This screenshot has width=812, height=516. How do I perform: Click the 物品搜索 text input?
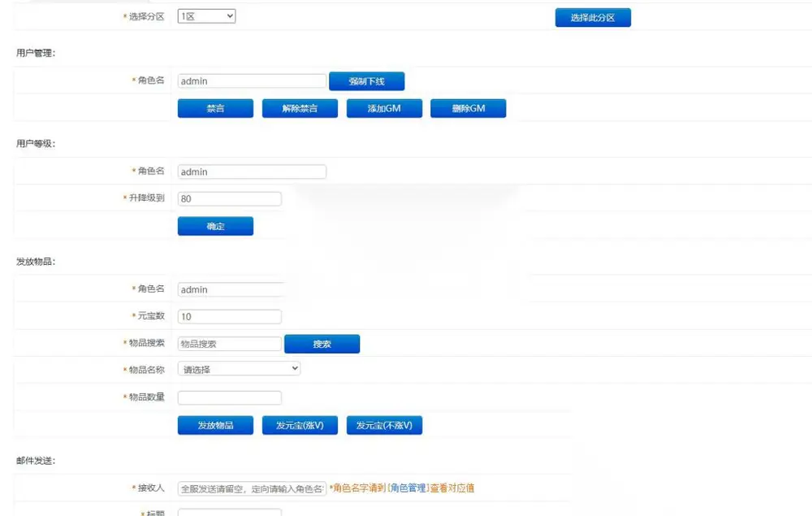(230, 344)
